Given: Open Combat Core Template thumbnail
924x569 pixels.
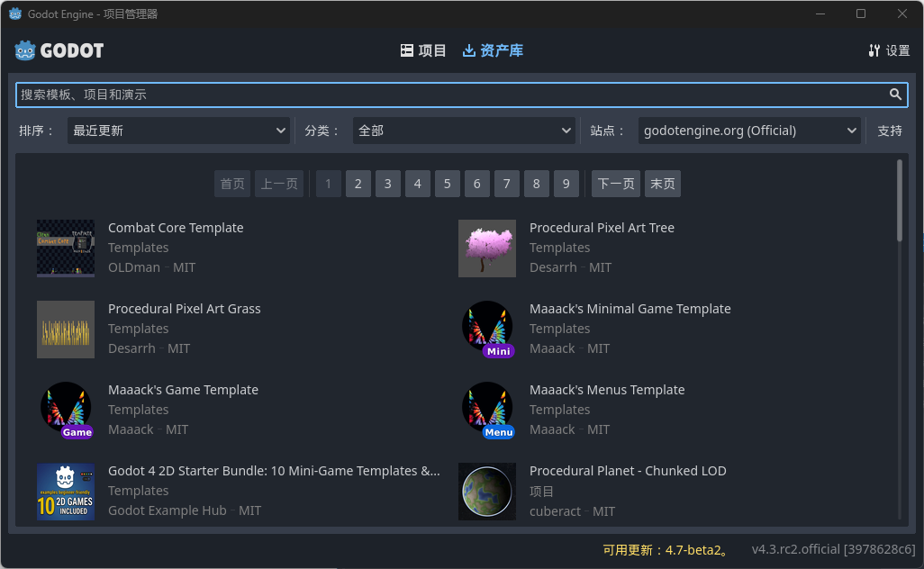Looking at the screenshot, I should [x=66, y=248].
